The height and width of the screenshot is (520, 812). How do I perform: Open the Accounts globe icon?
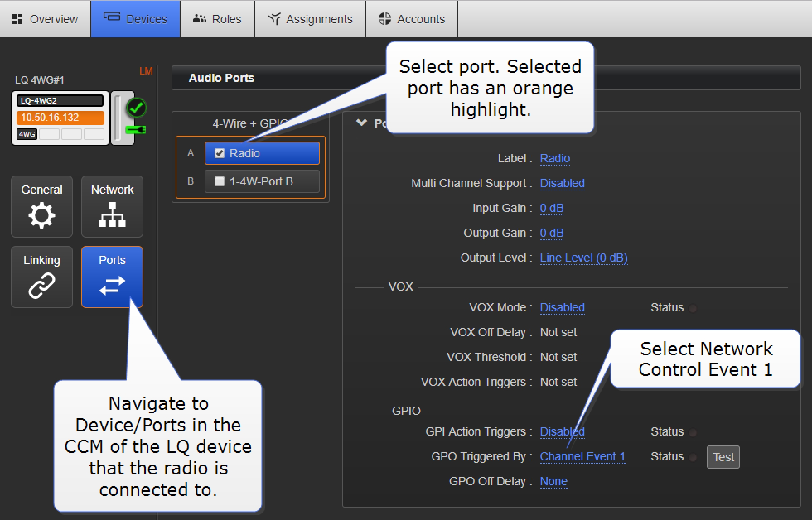(411, 19)
